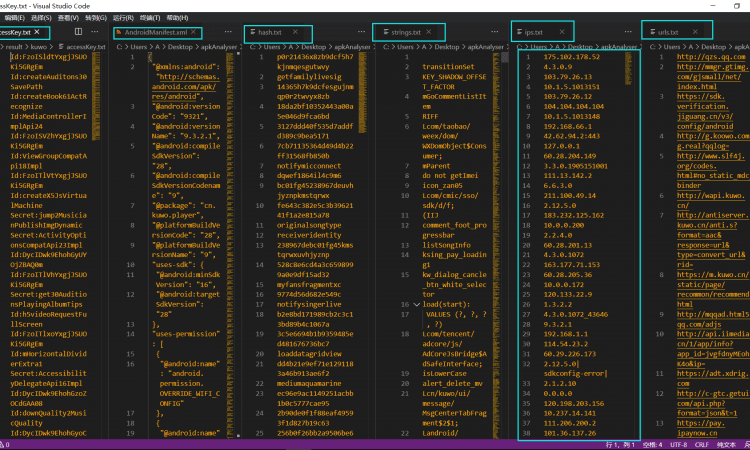
Task: Change line ending CRLF in status bar
Action: click(702, 445)
